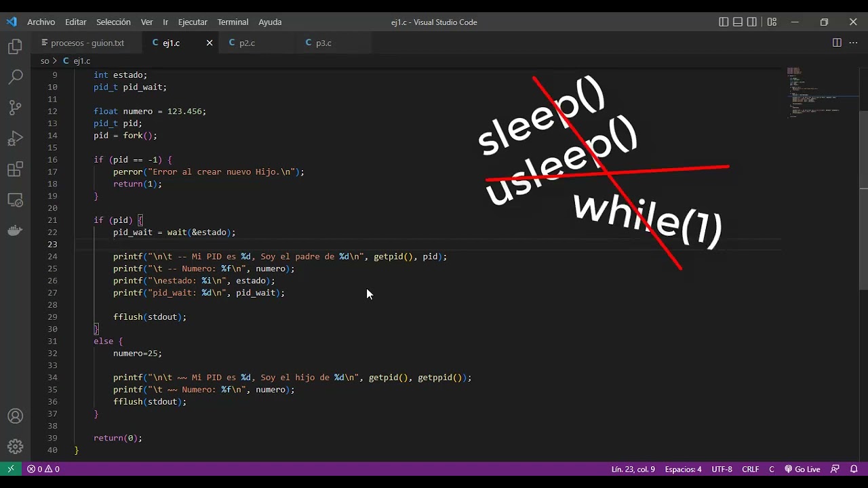Open the Ir menu
Viewport: 868px width, 488px height.
pos(165,22)
